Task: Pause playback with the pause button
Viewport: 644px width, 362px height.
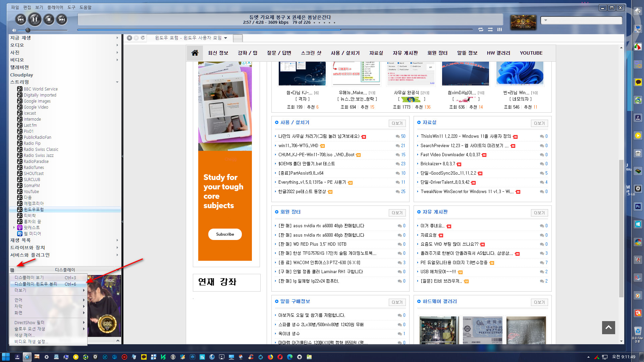Action: (x=35, y=19)
